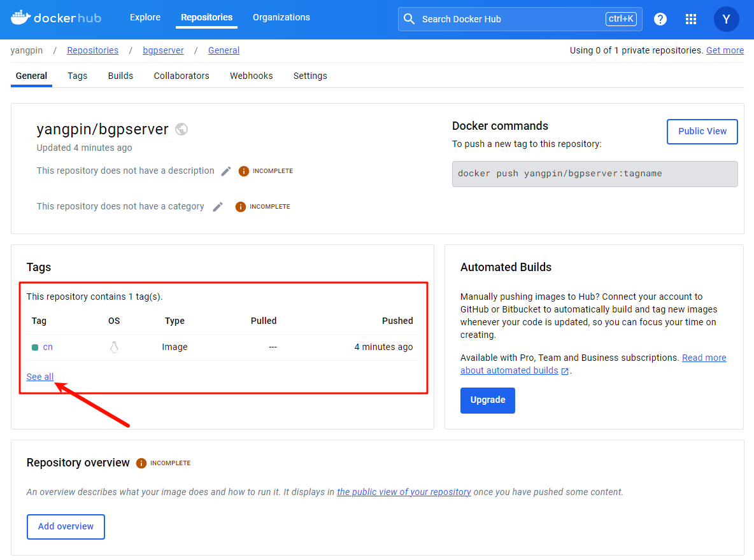Click the Add overview button

click(66, 527)
